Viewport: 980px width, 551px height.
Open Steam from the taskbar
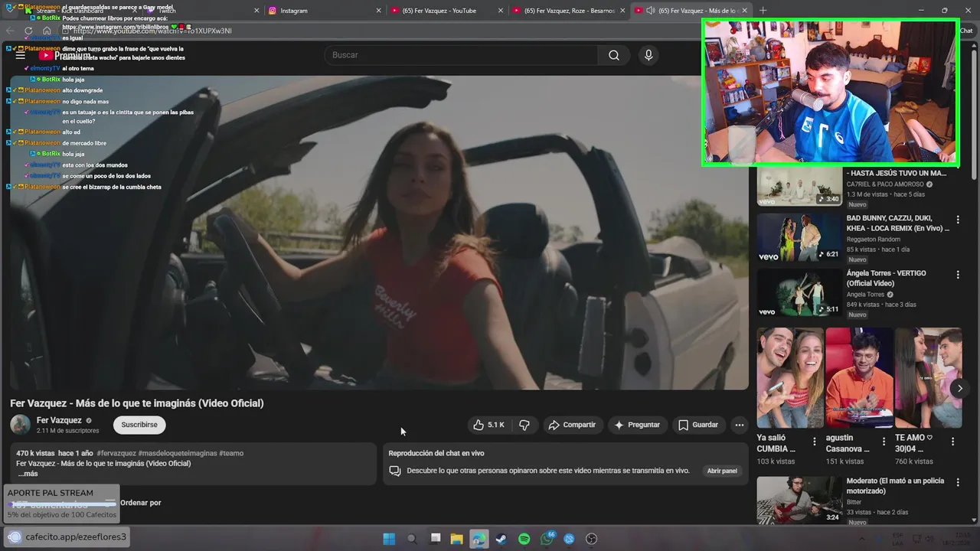(501, 539)
